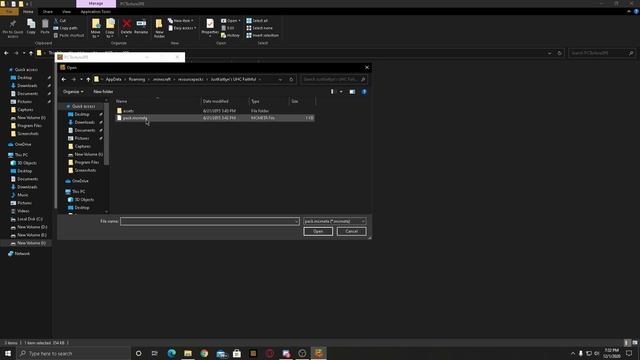Open Microsoft Edge from the taskbar
This screenshot has width=640, height=360.
pos(171,353)
